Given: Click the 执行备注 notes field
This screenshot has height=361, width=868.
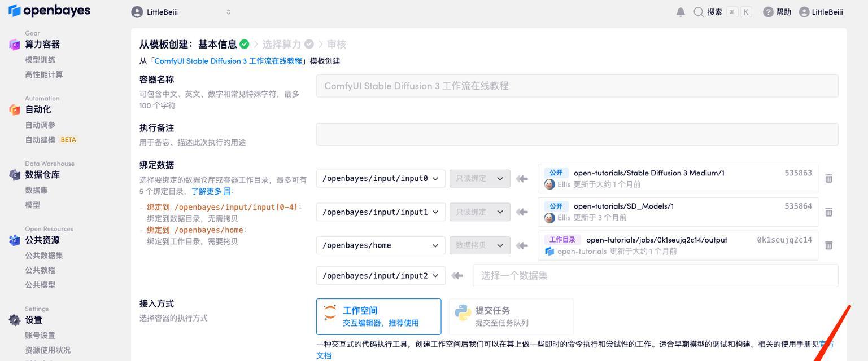Looking at the screenshot, I should [x=577, y=134].
